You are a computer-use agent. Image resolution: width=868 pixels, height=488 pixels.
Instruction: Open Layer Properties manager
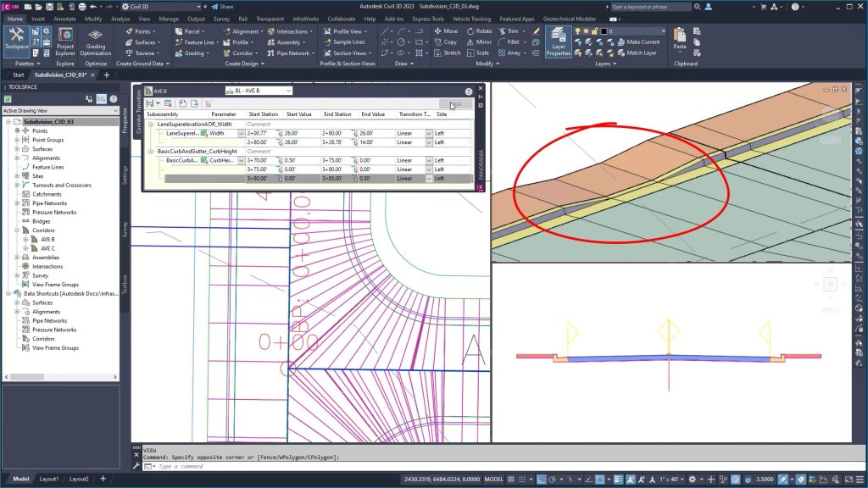click(x=558, y=42)
